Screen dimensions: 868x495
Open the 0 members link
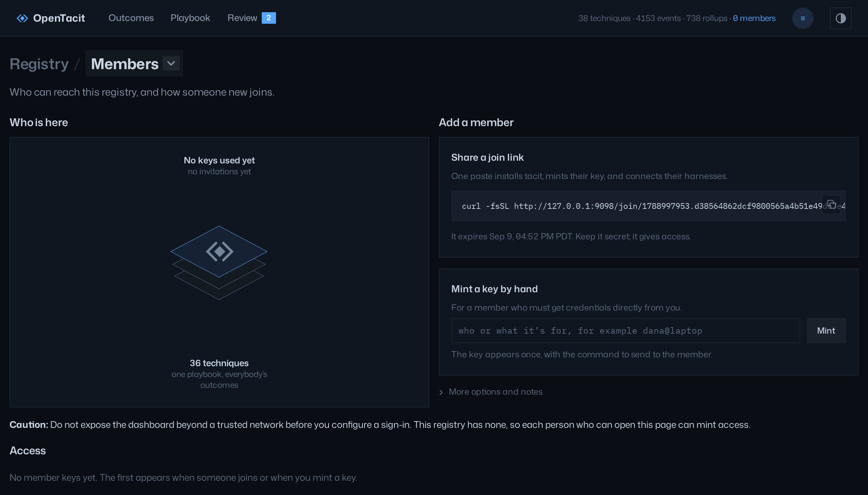[x=754, y=18]
